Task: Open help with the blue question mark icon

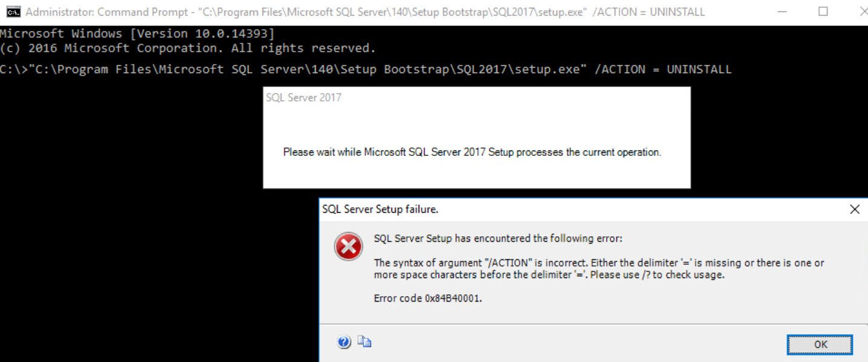Action: [344, 343]
